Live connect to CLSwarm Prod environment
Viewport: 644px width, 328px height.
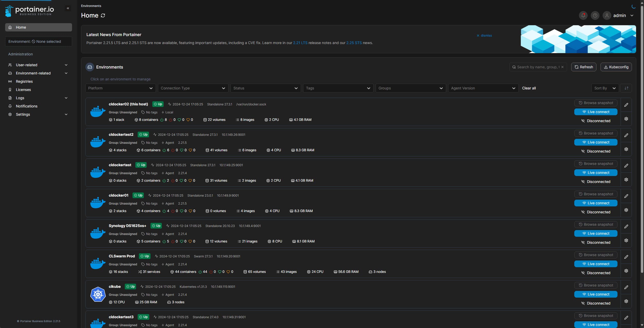596,264
